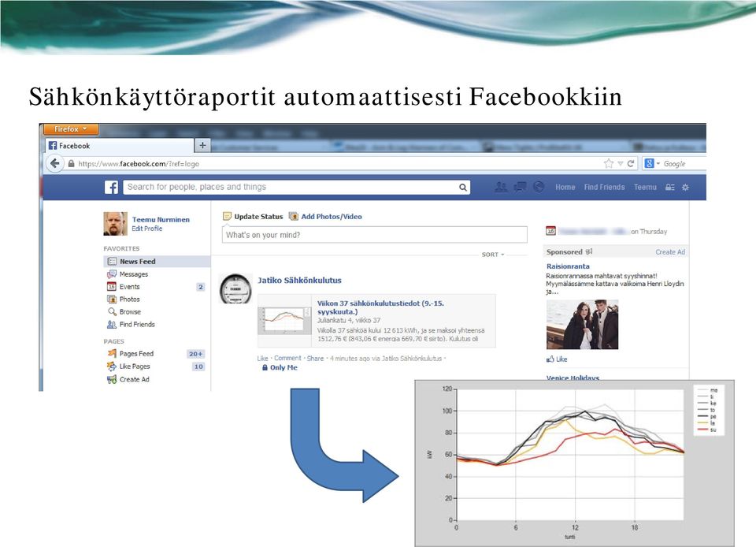
Task: Open Teemu Nurminen name link
Action: click(x=161, y=219)
